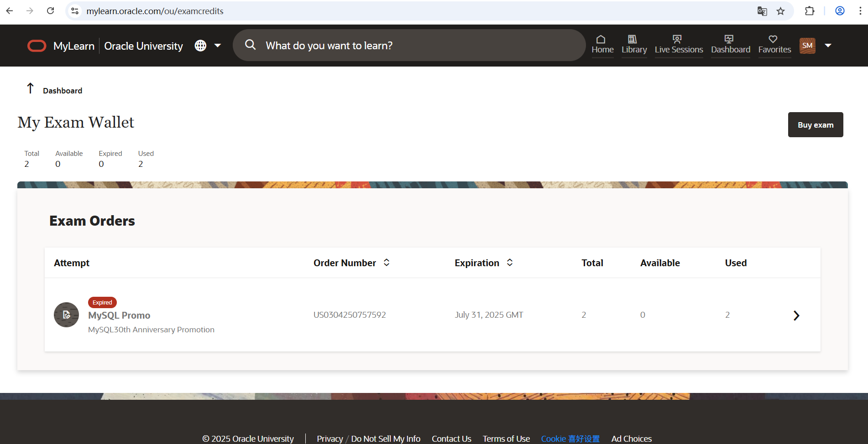Open the browser profile icon
Image resolution: width=868 pixels, height=444 pixels.
point(840,11)
